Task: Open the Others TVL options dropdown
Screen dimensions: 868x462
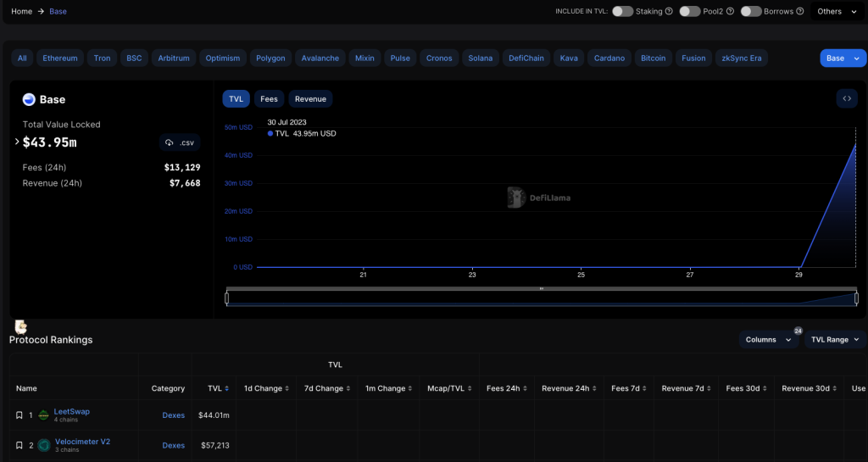Action: [837, 11]
